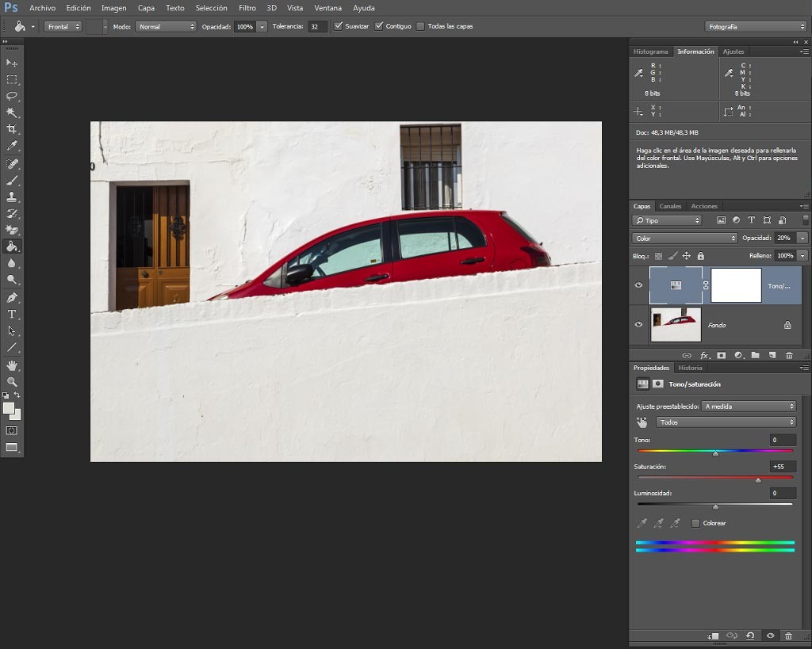The image size is (812, 649).
Task: Click the Tono/saturación layer mask thumbnail
Action: [736, 285]
